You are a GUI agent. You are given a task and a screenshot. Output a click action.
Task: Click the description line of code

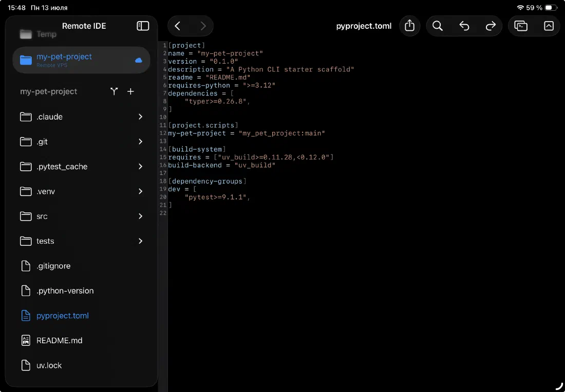(x=261, y=69)
